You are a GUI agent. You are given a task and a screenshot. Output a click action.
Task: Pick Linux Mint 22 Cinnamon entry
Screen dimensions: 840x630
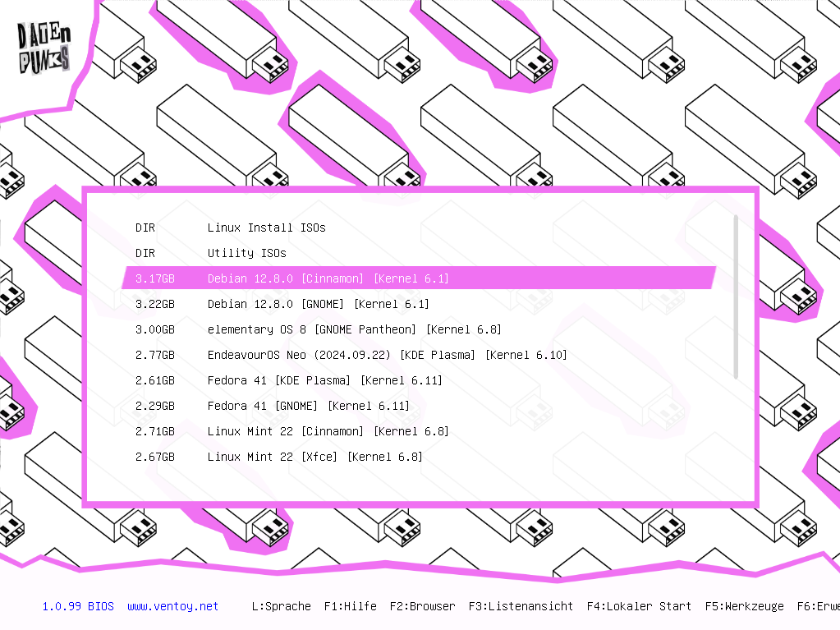point(419,430)
